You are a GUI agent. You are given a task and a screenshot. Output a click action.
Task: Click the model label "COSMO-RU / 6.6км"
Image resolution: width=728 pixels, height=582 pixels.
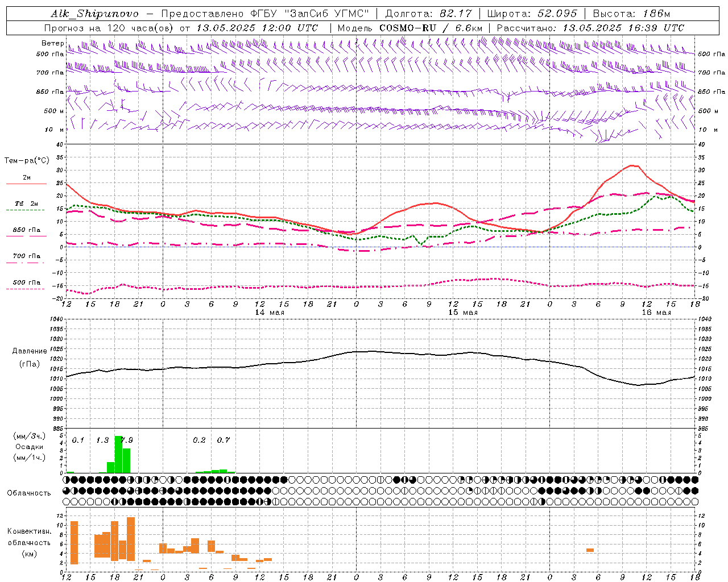coord(431,28)
